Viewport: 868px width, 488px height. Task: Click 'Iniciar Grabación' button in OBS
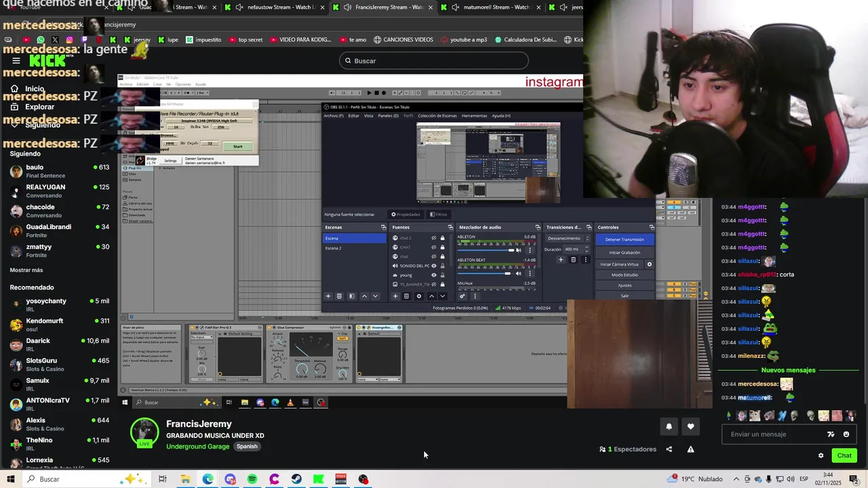(625, 252)
